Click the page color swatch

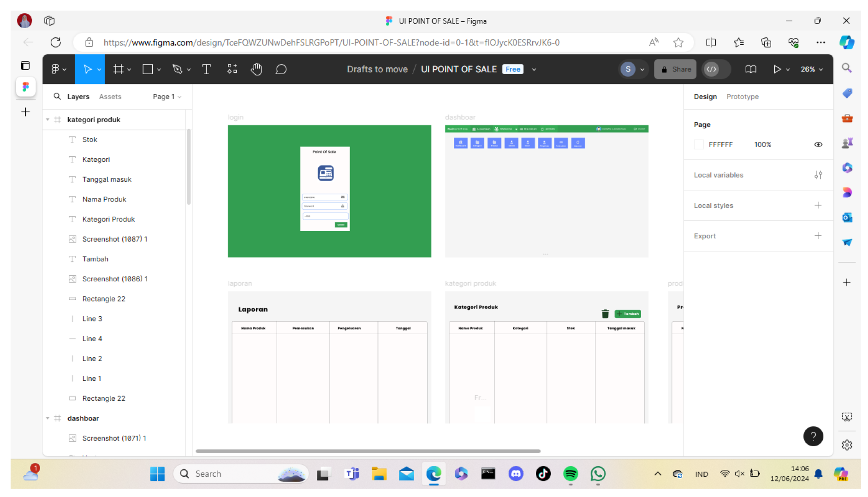[699, 144]
